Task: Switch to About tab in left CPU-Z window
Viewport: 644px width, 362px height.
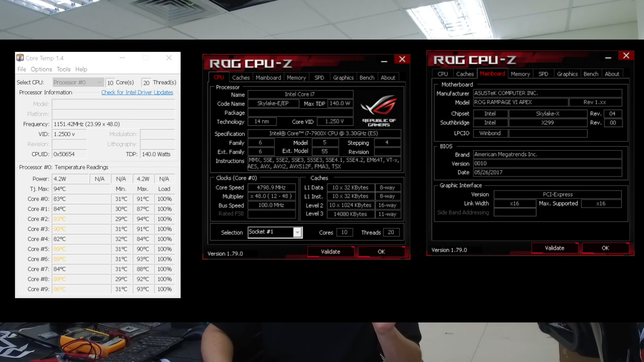Action: pyautogui.click(x=388, y=78)
